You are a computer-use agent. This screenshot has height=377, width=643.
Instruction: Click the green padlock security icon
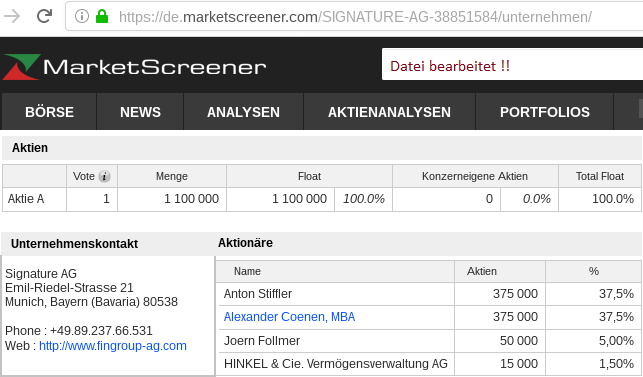pos(102,16)
